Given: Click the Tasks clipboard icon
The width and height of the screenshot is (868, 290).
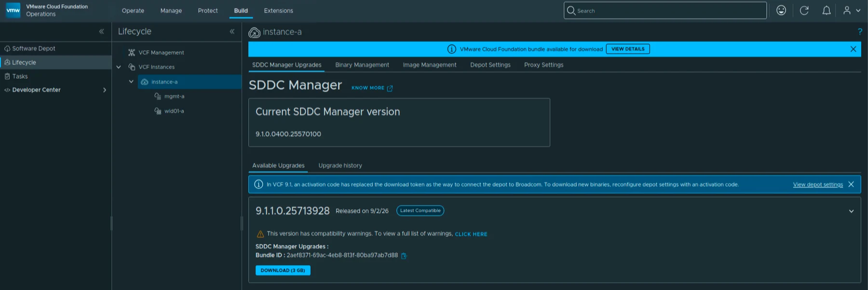Looking at the screenshot, I should [x=7, y=76].
